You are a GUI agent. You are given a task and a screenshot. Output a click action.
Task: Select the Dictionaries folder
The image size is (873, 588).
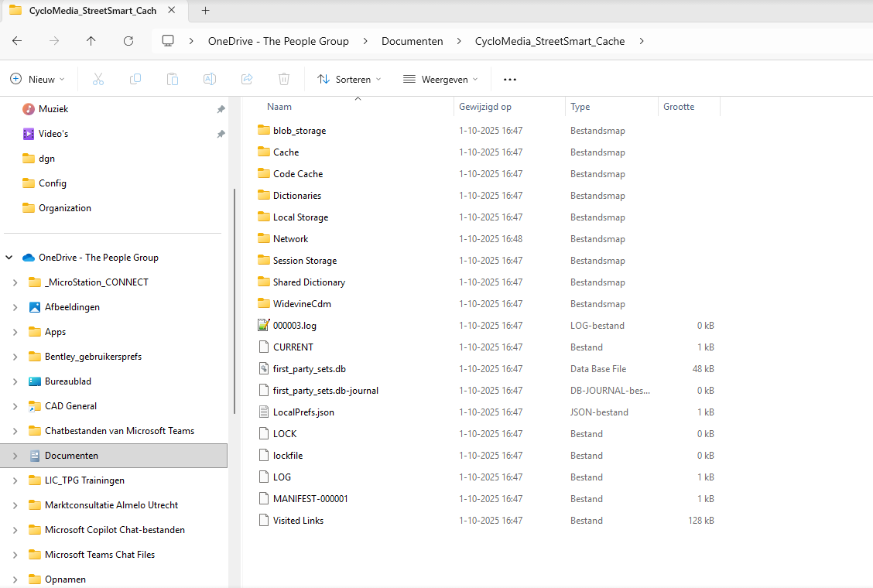(x=296, y=196)
